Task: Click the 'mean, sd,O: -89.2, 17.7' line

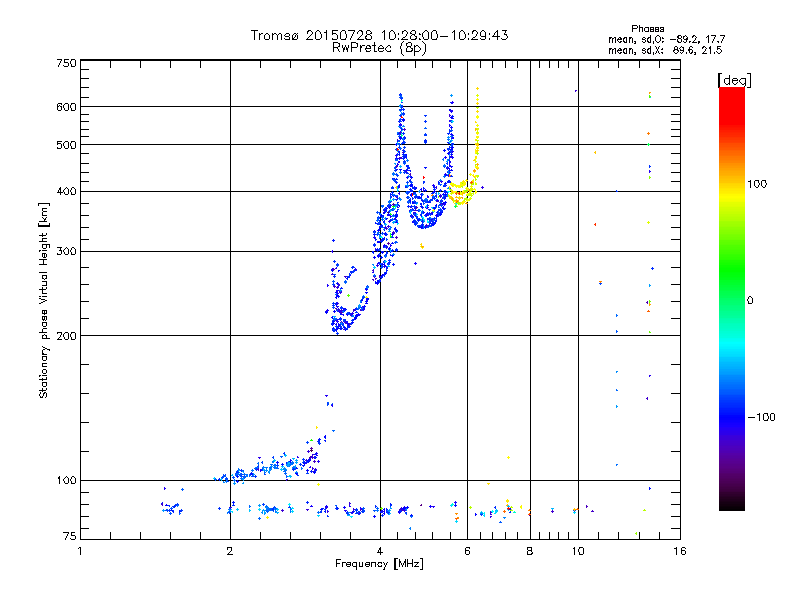Action: click(666, 39)
